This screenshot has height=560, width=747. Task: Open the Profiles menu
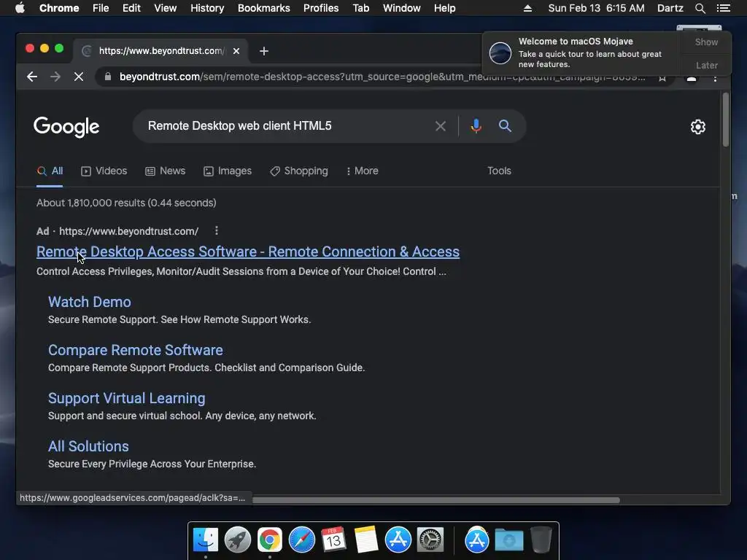point(321,8)
